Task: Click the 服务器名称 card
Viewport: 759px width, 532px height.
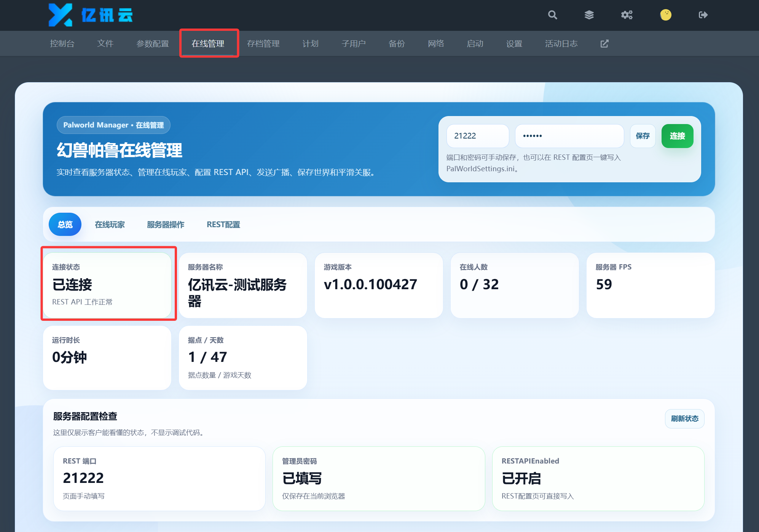Action: point(243,285)
